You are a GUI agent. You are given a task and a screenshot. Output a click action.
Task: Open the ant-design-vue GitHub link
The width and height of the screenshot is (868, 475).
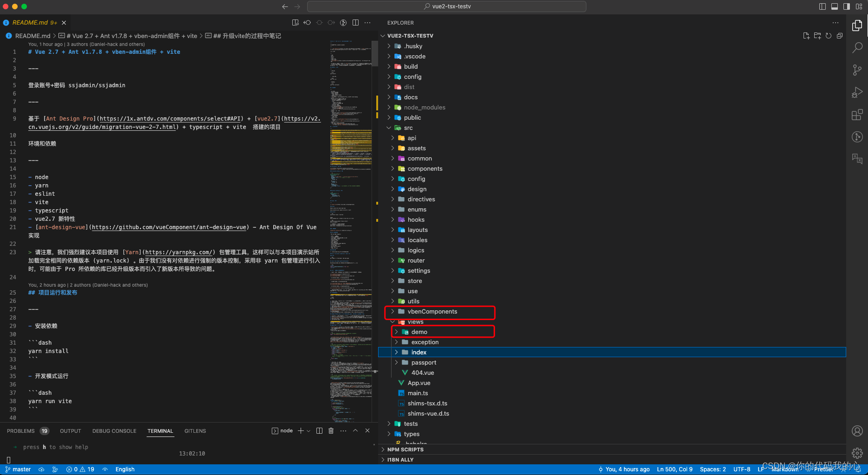[x=168, y=227]
